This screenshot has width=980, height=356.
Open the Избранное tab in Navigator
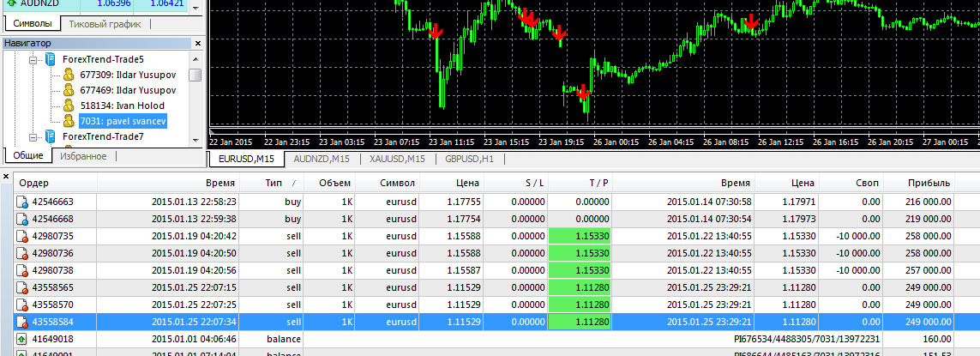click(x=83, y=156)
